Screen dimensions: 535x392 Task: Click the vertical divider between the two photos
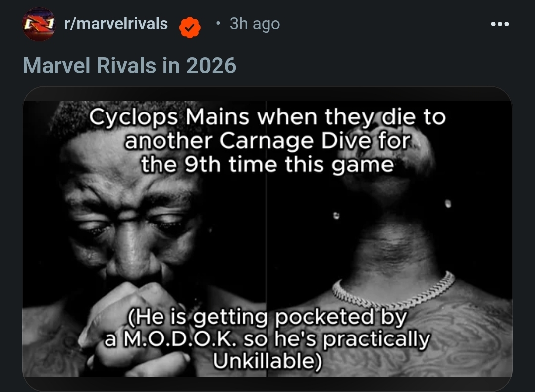click(266, 239)
